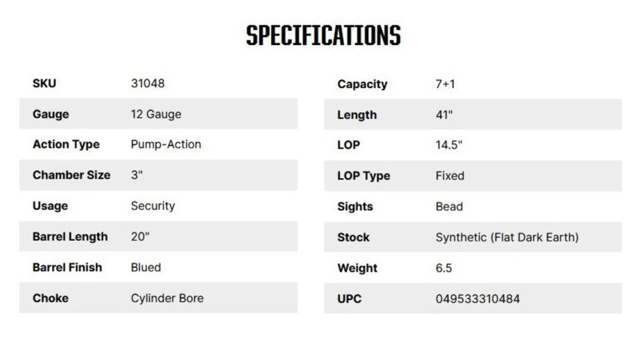The width and height of the screenshot is (644, 358).
Task: Select the Bead sights value
Action: click(x=449, y=207)
